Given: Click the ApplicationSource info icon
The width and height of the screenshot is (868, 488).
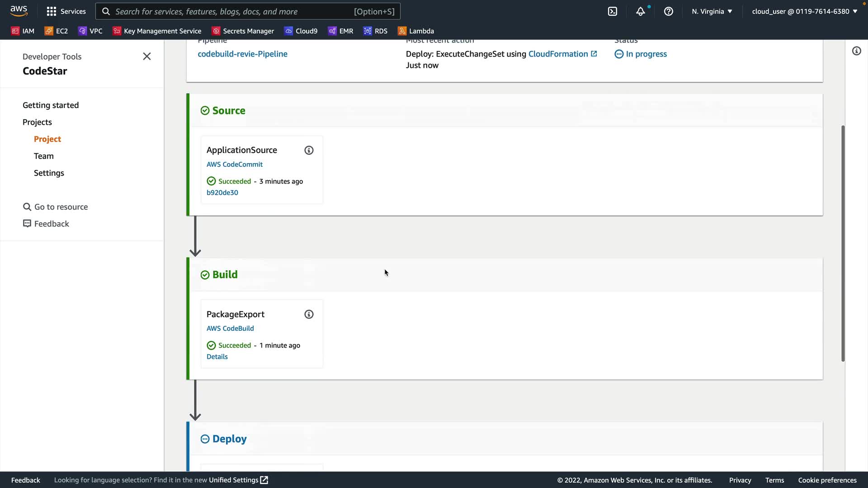Looking at the screenshot, I should 309,150.
